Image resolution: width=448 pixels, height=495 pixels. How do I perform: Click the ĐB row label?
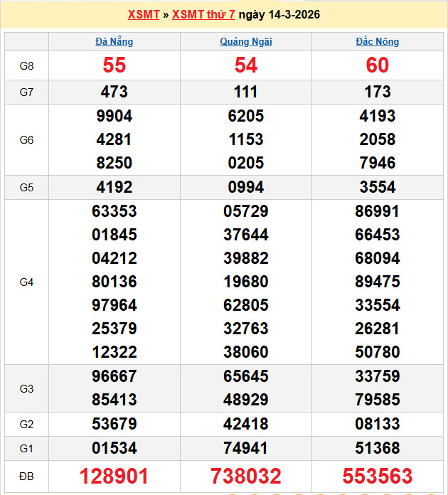tap(26, 476)
